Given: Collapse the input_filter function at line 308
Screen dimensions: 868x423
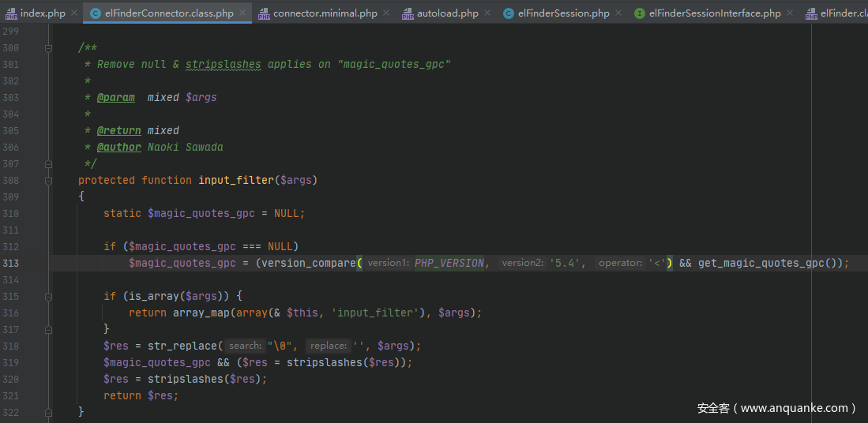Looking at the screenshot, I should 49,181.
